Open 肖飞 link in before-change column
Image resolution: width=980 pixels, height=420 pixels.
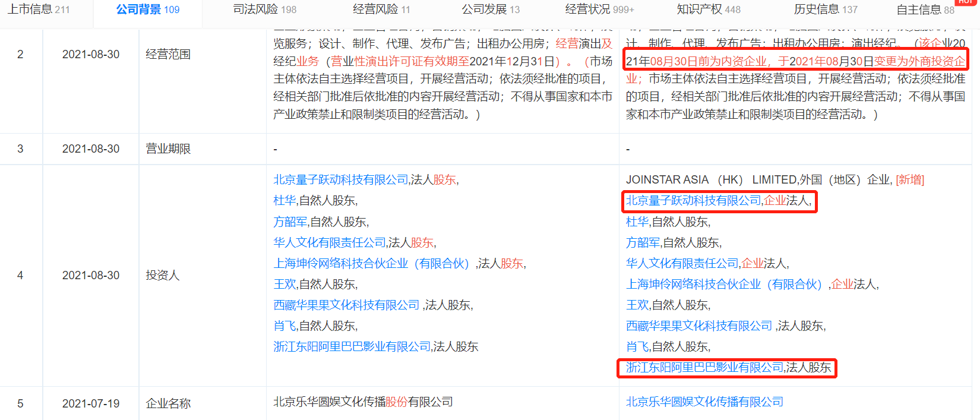point(284,326)
